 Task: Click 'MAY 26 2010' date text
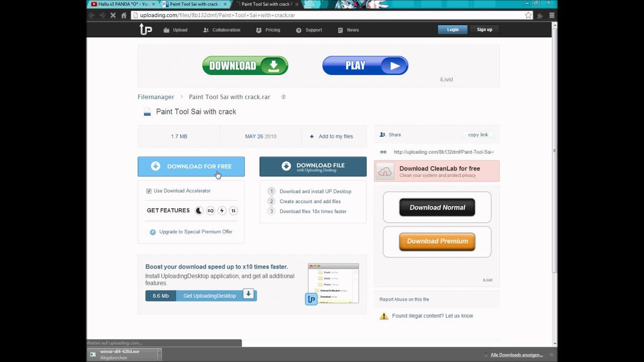click(261, 136)
